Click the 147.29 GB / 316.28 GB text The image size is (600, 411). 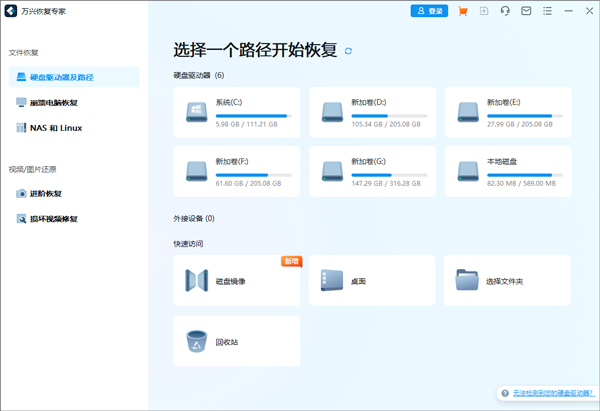[x=386, y=183]
